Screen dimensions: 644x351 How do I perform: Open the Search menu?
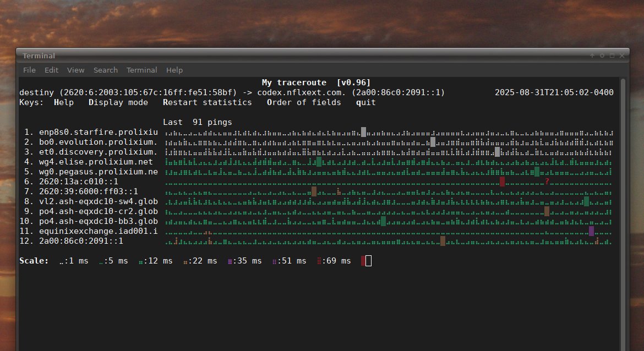coord(106,70)
